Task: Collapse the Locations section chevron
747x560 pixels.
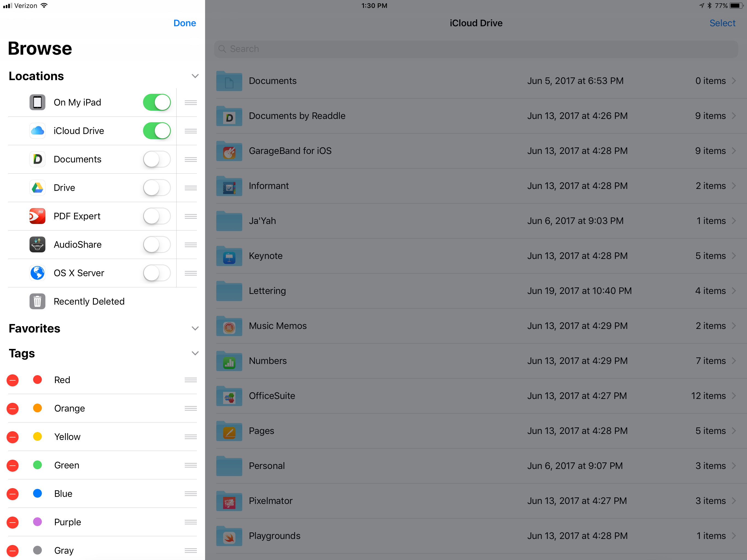Action: pos(195,76)
